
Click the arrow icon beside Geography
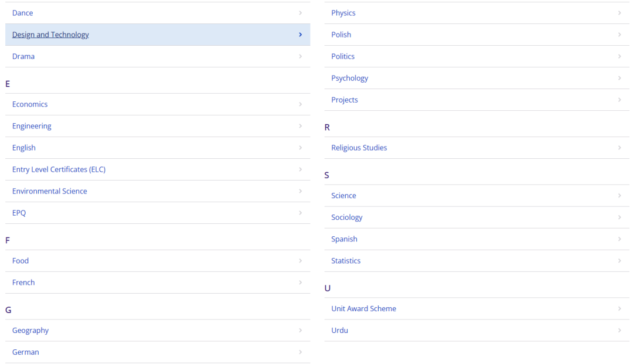tap(300, 330)
